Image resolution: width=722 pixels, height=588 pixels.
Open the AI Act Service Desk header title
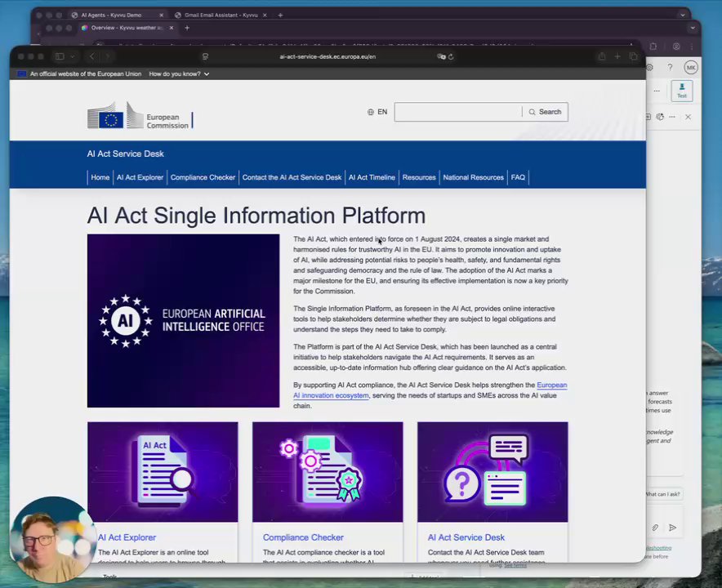[125, 154]
